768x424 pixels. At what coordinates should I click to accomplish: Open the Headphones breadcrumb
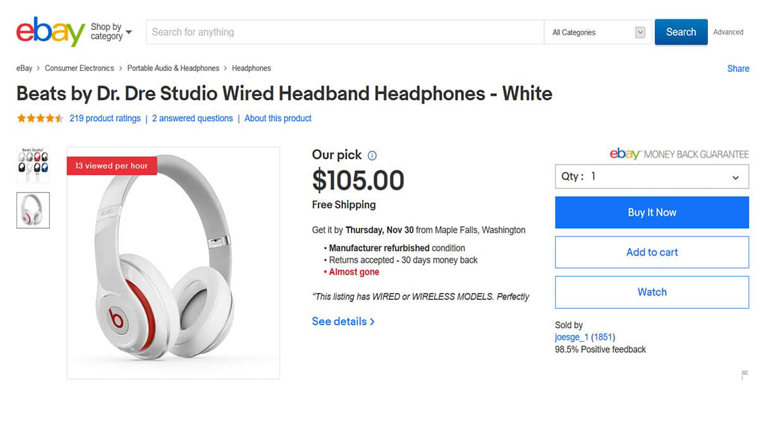click(x=251, y=69)
